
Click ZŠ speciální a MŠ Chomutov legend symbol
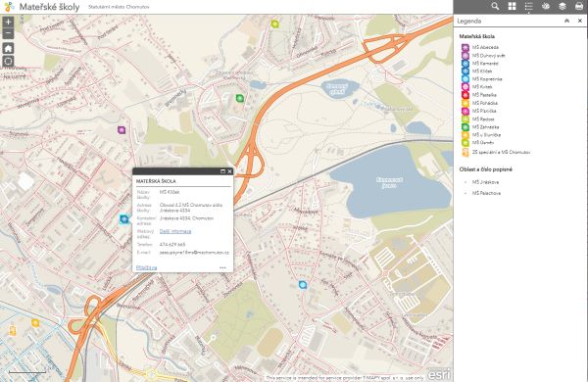pos(465,152)
